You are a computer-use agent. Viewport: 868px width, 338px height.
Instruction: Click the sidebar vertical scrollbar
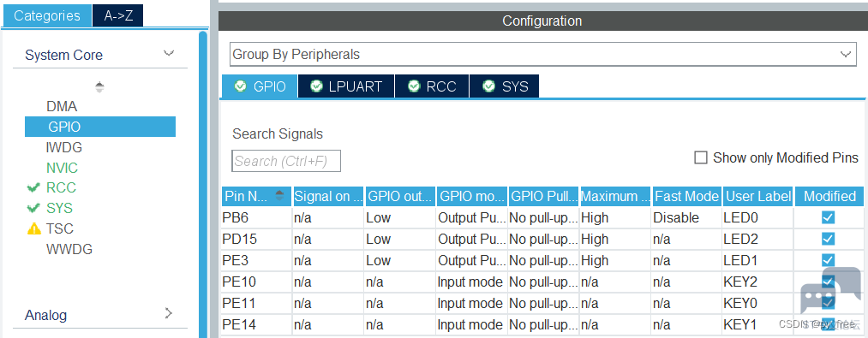pos(203,184)
